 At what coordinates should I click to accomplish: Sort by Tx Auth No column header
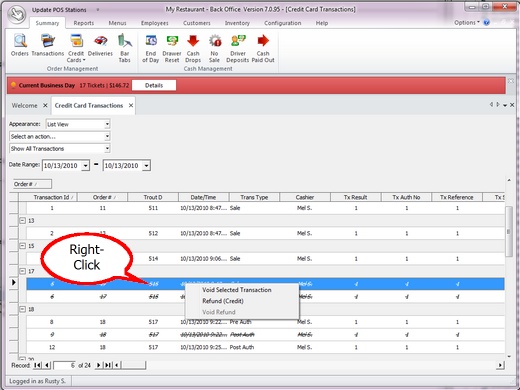[406, 197]
